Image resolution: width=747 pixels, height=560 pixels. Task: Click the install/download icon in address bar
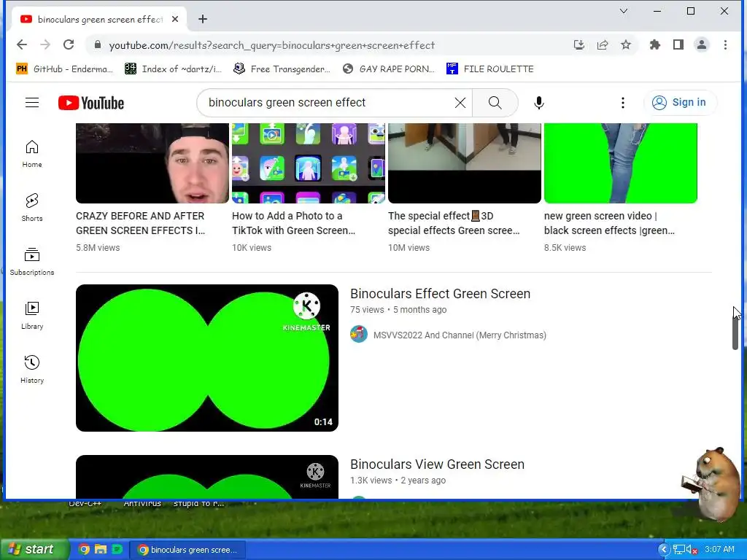pos(578,44)
